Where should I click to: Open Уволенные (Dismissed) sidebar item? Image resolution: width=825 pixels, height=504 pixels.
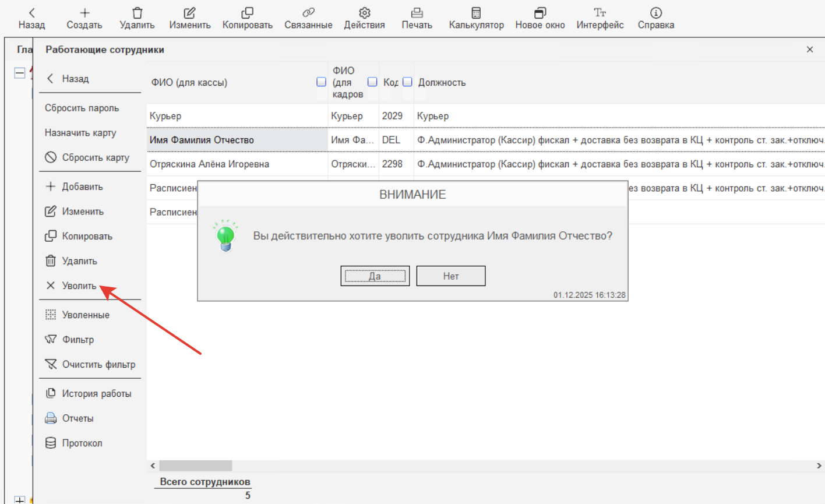click(86, 315)
